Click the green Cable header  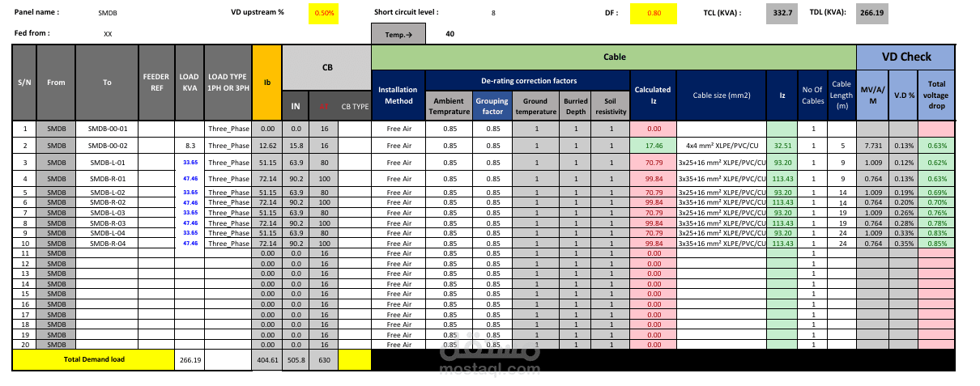coord(614,57)
